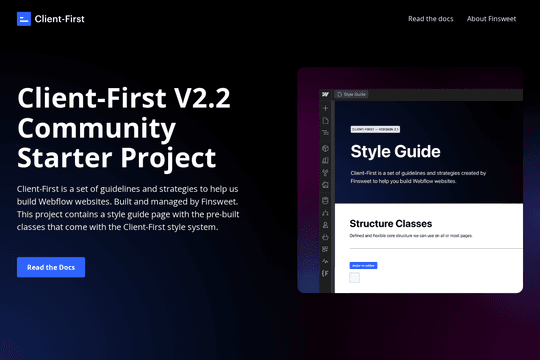
Task: Open the Ecommerce basket icon
Action: coord(325,237)
